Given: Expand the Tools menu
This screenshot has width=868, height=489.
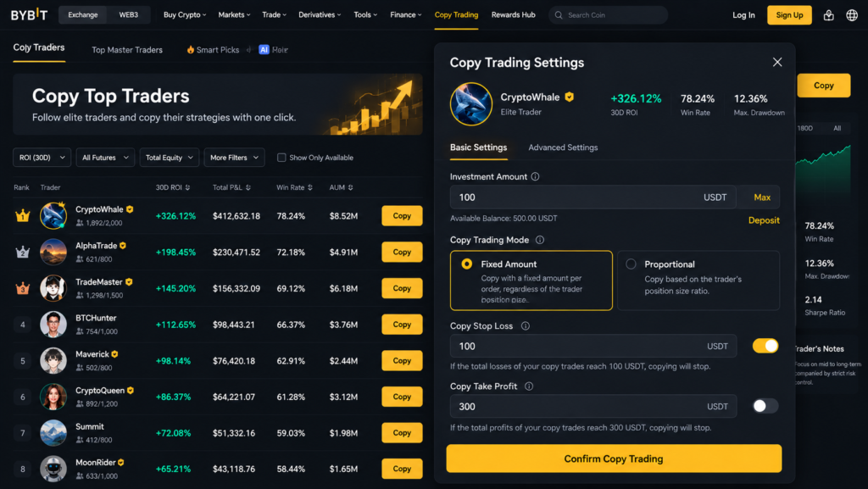Looking at the screenshot, I should 365,15.
